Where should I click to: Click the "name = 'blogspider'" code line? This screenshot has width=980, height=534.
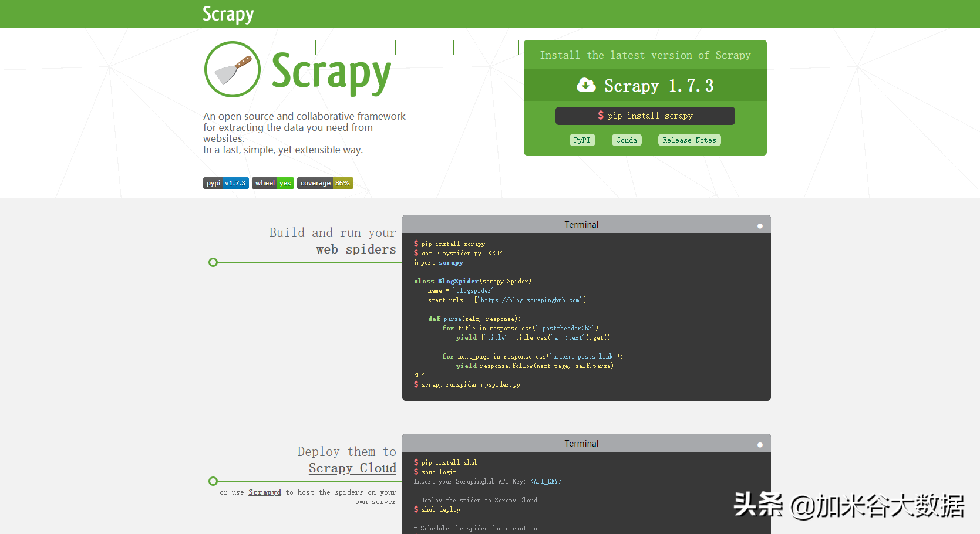(x=460, y=291)
